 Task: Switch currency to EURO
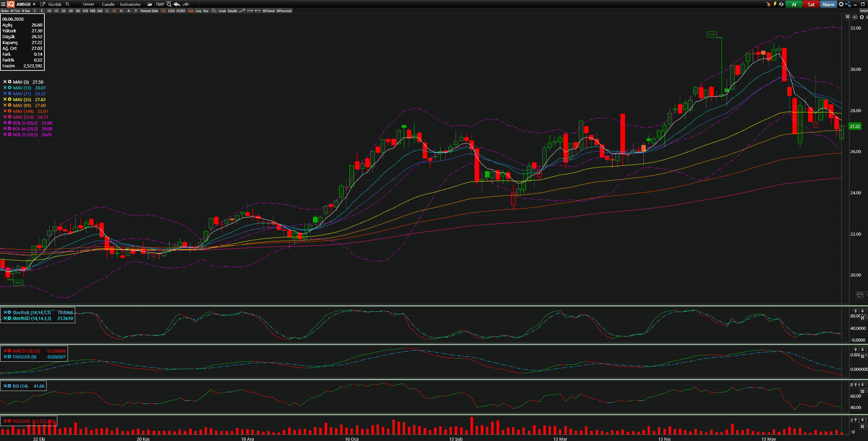[181, 11]
